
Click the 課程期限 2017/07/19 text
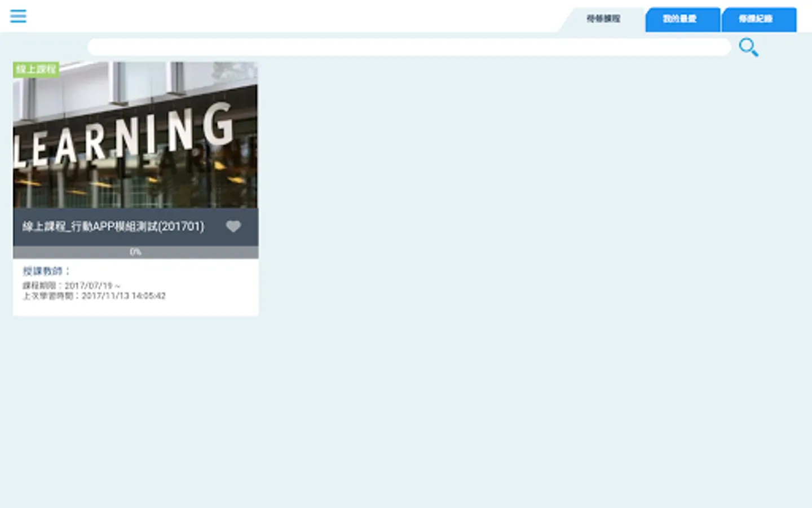pos(71,286)
